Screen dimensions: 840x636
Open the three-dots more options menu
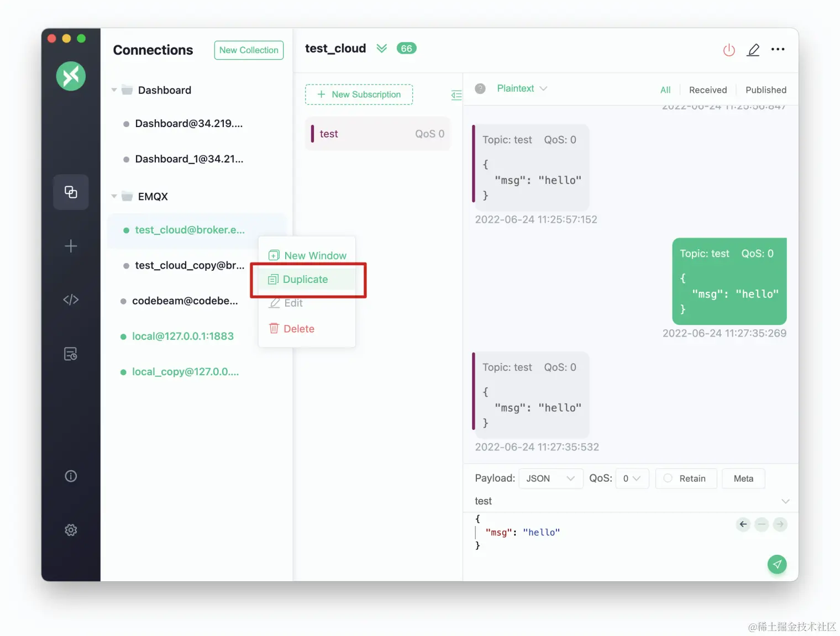coord(778,49)
